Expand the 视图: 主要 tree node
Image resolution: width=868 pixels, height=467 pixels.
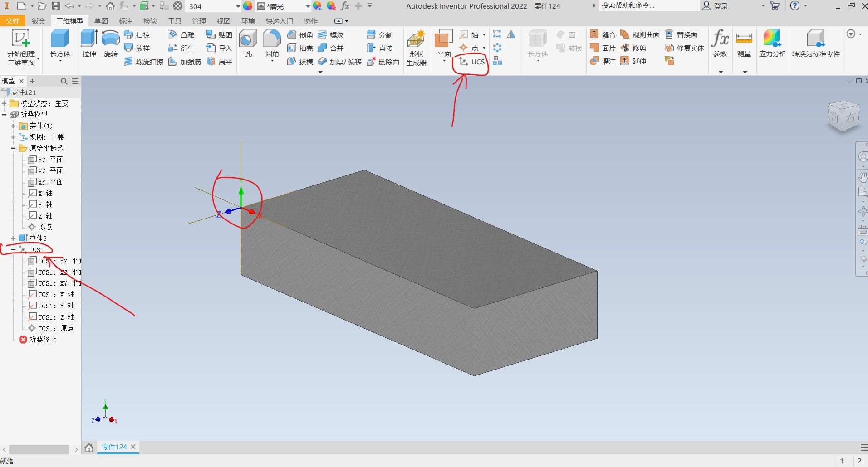coord(13,137)
